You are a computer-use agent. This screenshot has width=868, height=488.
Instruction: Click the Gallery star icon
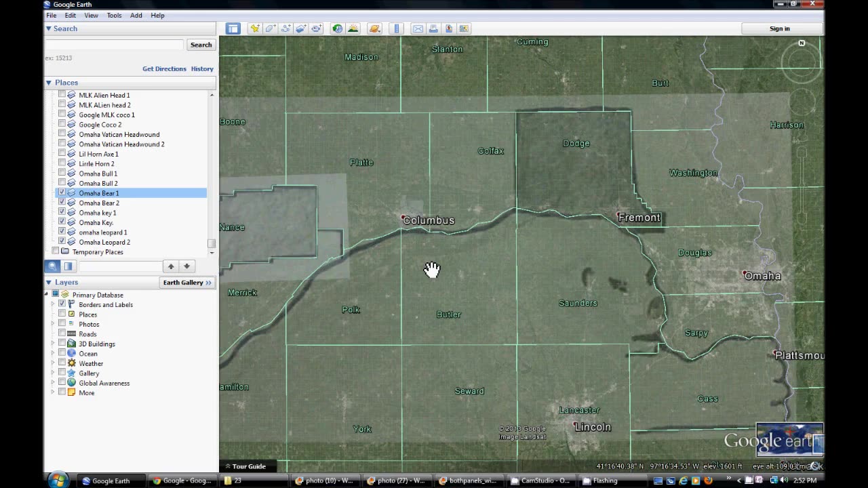(x=71, y=373)
